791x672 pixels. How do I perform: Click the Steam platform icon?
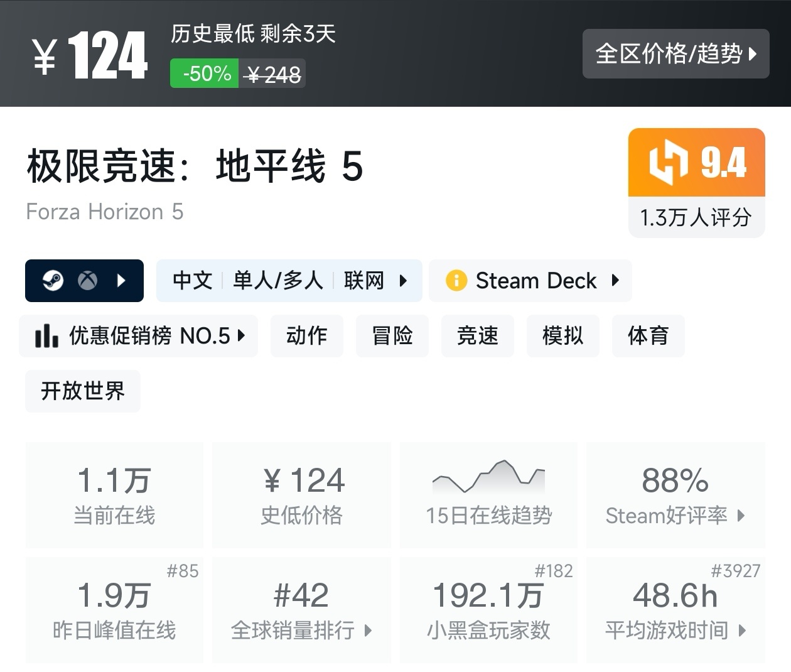[53, 280]
